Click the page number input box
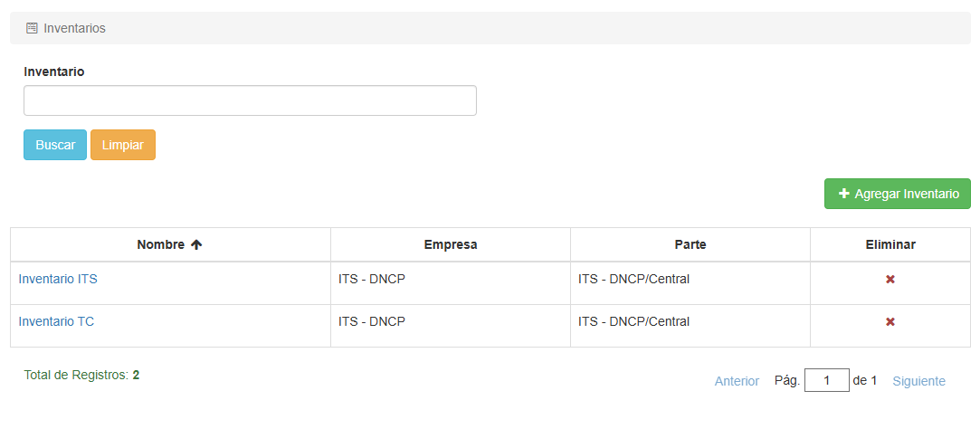Image resolution: width=980 pixels, height=429 pixels. 826,381
